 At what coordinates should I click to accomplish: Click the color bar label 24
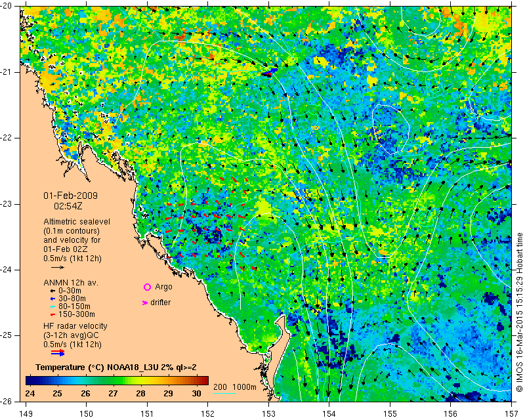point(30,393)
